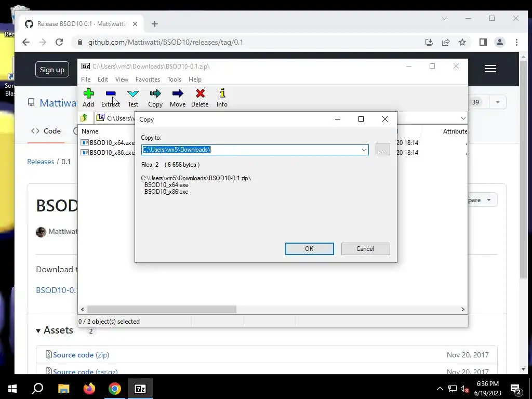This screenshot has width=532, height=399.
Task: Click the share page icon in Chrome
Action: 445,42
